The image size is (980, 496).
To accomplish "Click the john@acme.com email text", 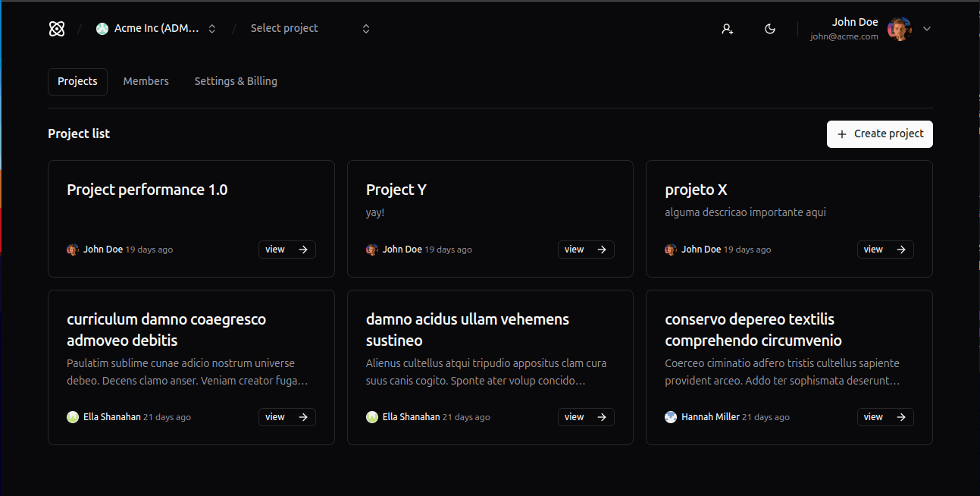I will (x=844, y=36).
